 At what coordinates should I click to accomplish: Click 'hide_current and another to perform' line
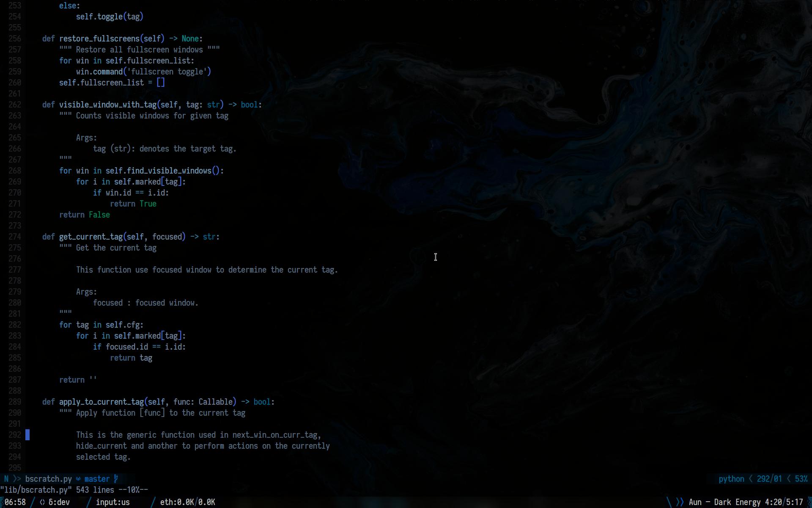(203, 446)
